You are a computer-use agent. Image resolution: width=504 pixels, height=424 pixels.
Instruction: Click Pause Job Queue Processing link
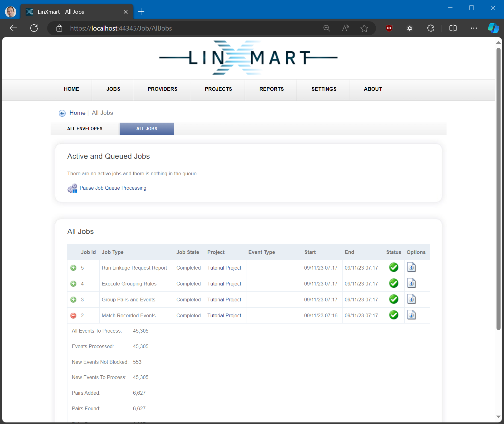pos(113,188)
